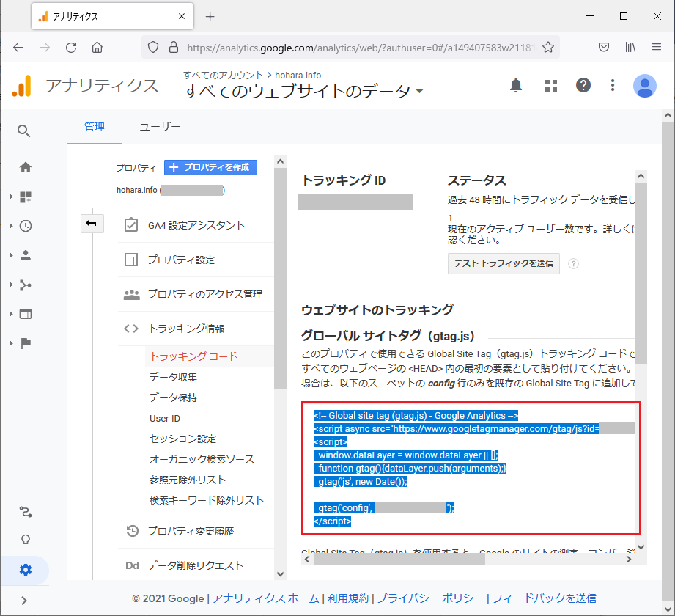Viewport: 675px width, 616px height.
Task: Click the プロパティを作成 button
Action: 210,167
